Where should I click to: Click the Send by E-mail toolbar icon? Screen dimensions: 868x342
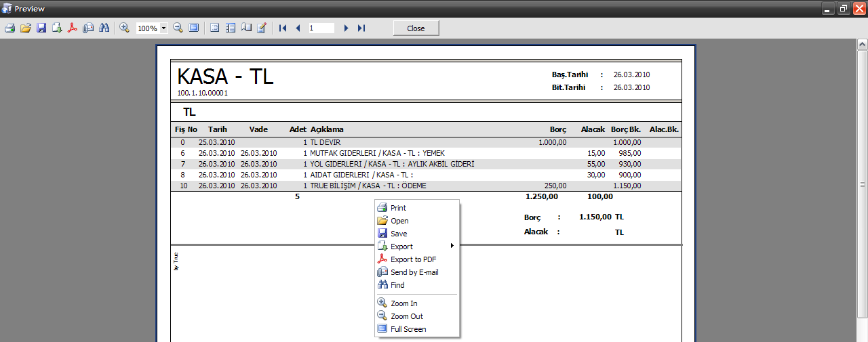(x=88, y=28)
